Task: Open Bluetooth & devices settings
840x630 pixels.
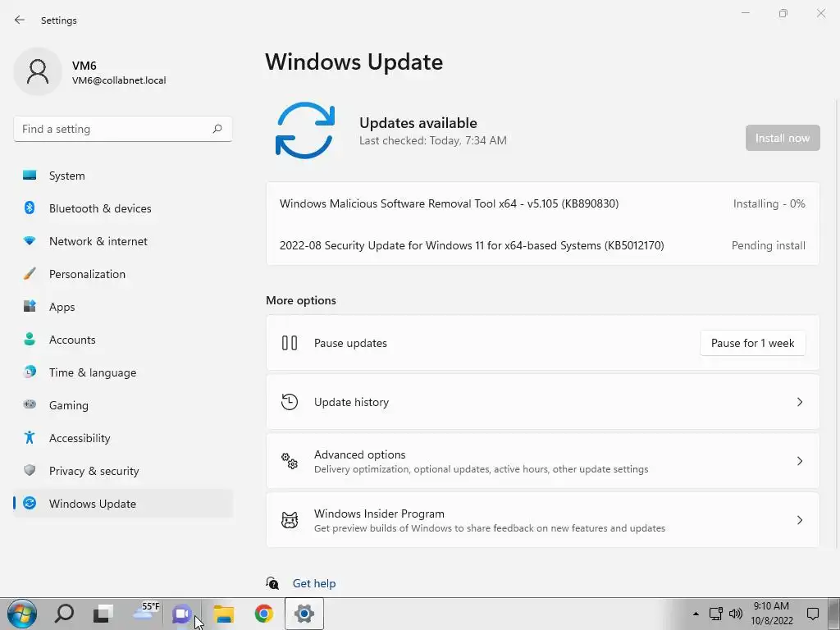Action: (x=123, y=208)
